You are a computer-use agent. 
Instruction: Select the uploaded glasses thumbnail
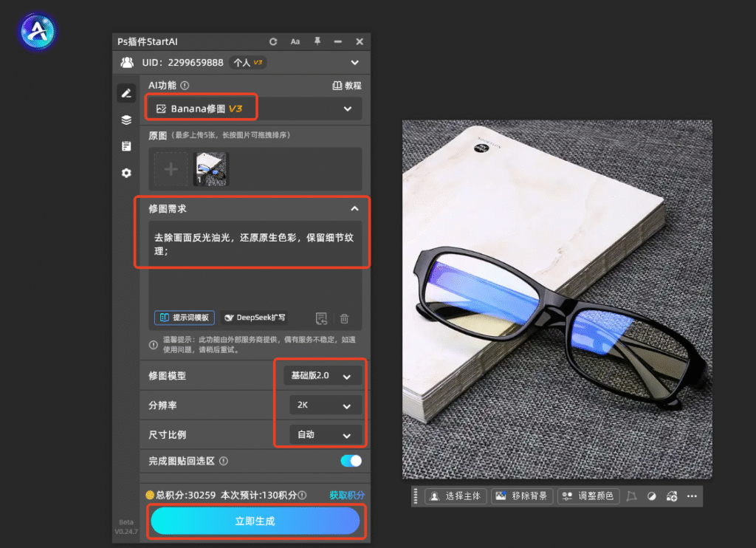(x=211, y=169)
